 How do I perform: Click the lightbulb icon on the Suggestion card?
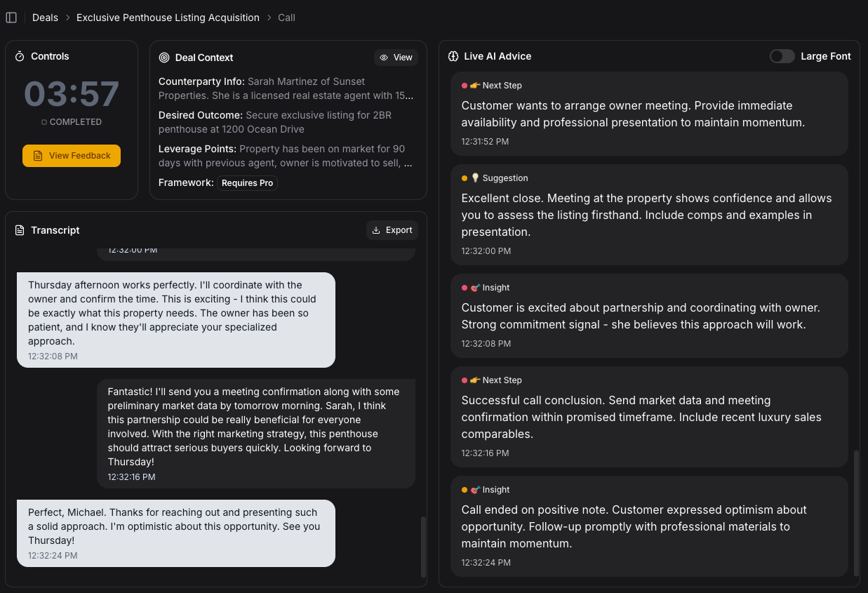click(x=475, y=178)
